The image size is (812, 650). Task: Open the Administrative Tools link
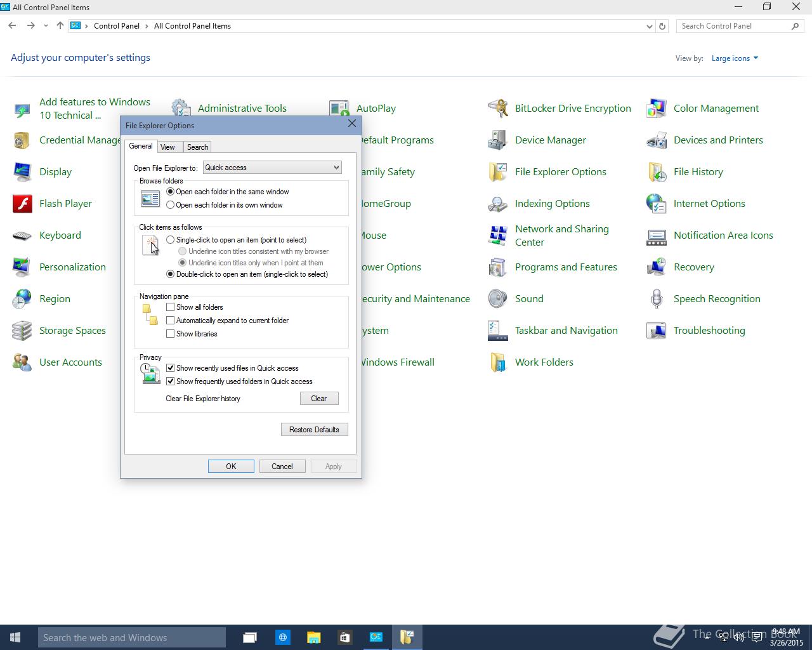242,109
